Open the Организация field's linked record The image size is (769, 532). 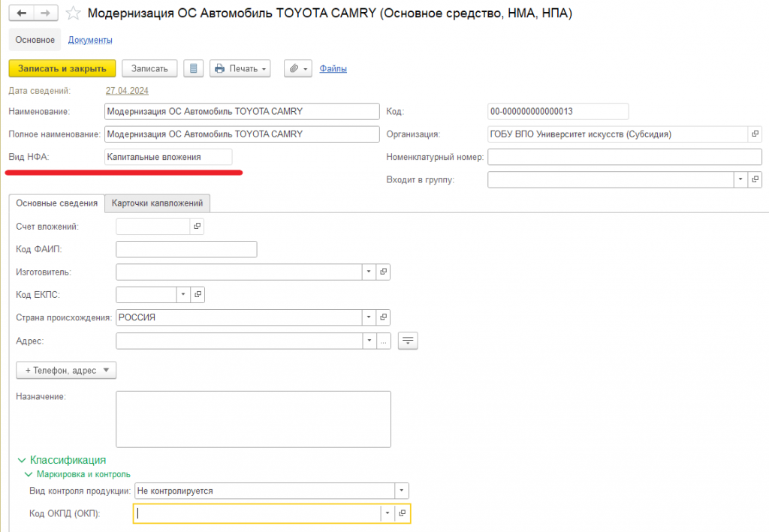coord(755,134)
